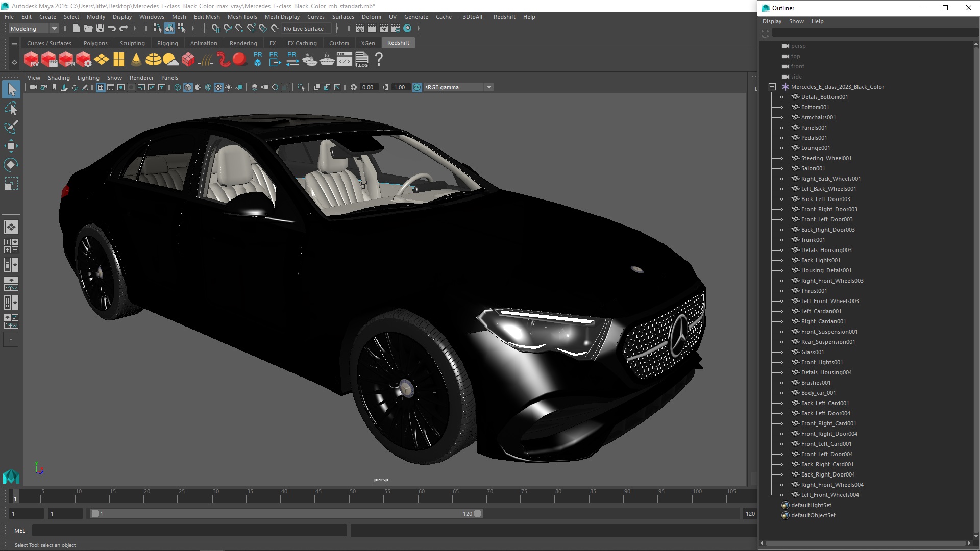Open the Redshift .LOG file icon
Image resolution: width=980 pixels, height=551 pixels.
coord(362,60)
